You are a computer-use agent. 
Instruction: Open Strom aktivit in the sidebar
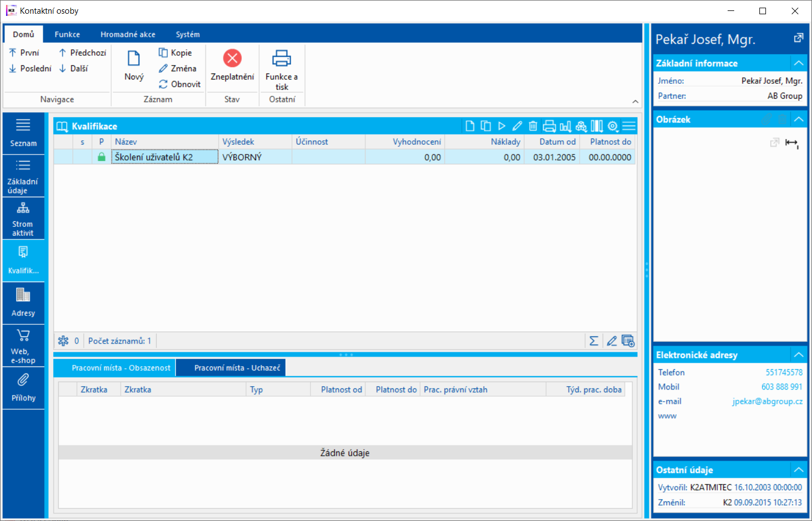point(23,219)
